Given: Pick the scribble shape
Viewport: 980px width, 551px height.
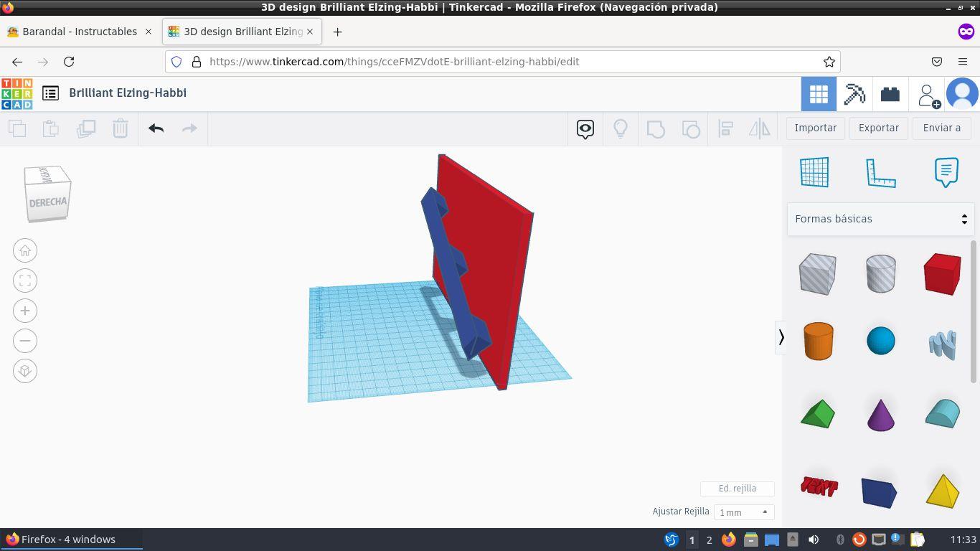Looking at the screenshot, I should click(x=943, y=344).
